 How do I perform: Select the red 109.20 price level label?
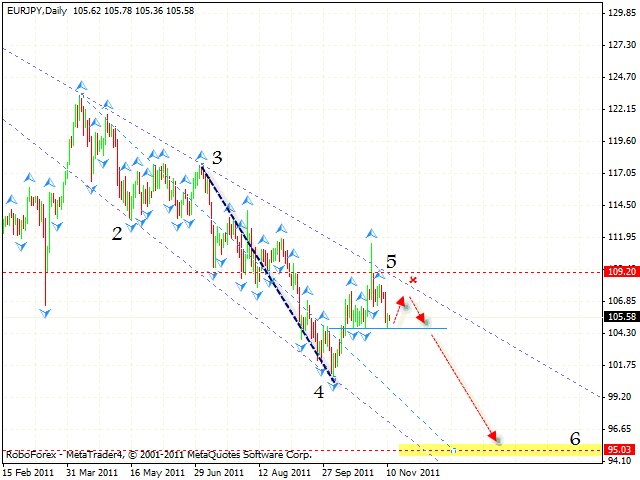tap(620, 271)
